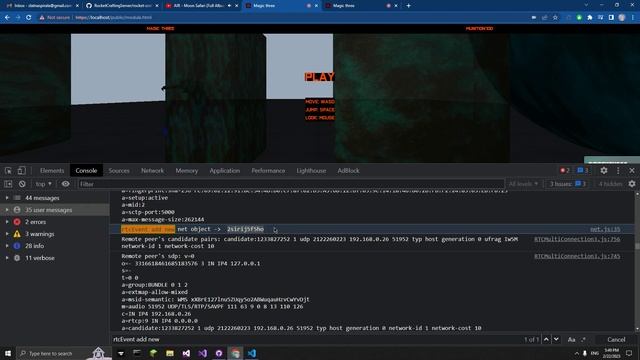The width and height of the screenshot is (640, 360).
Task: Open the top JavaScript context dropdown
Action: 44,184
